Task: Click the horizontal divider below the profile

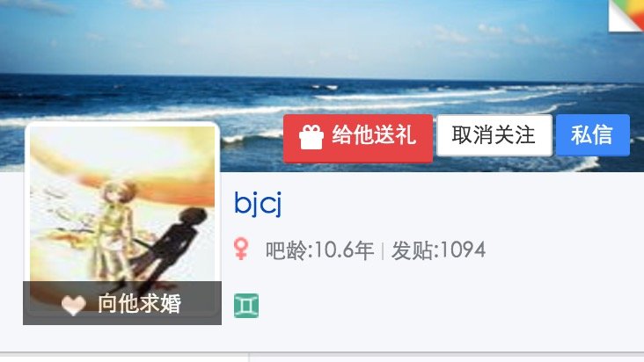Action: tap(322, 352)
